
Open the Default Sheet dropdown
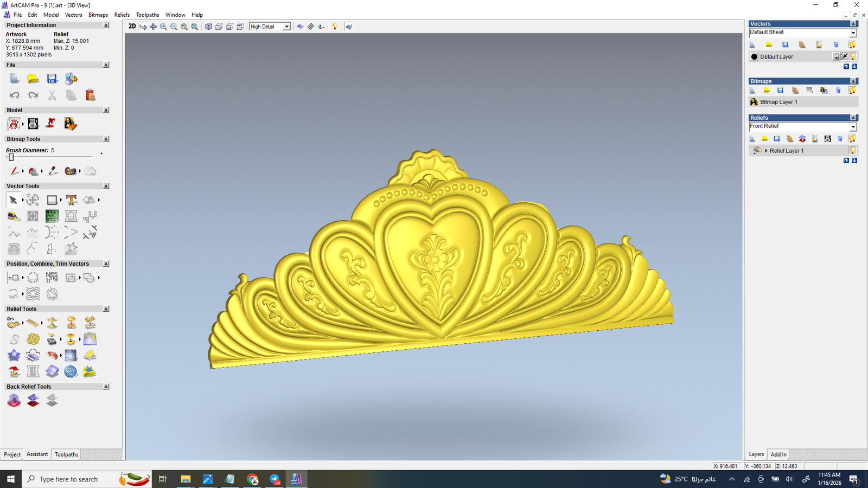tap(853, 33)
